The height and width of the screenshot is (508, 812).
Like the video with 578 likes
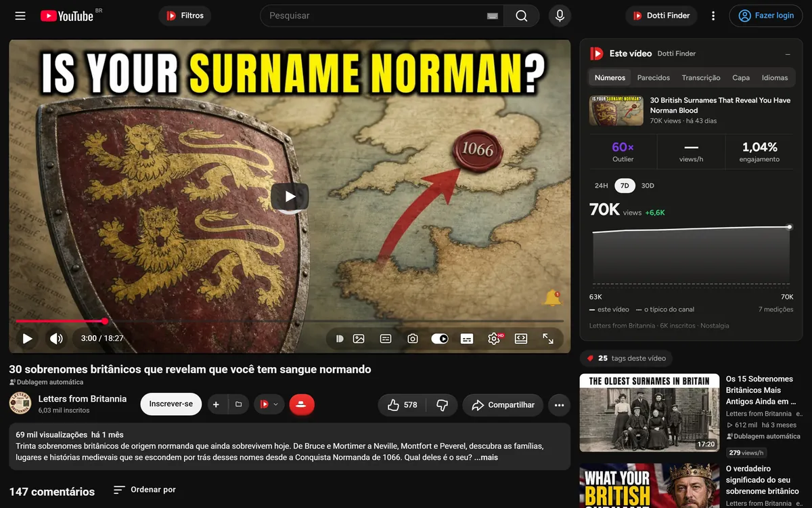pos(402,405)
